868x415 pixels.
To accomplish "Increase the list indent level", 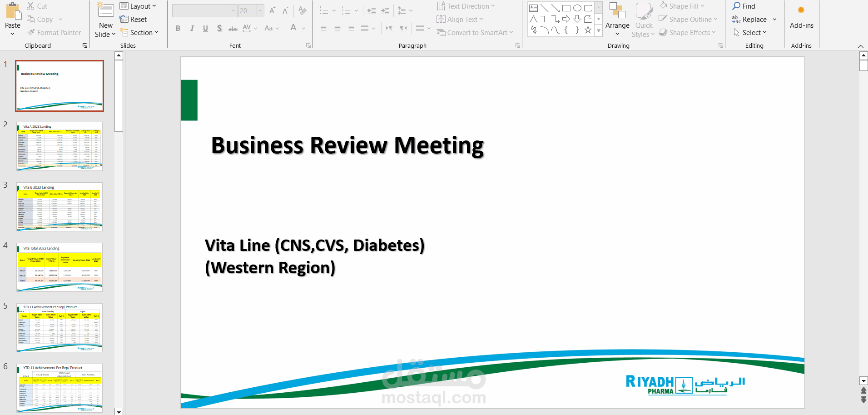I will pyautogui.click(x=385, y=10).
